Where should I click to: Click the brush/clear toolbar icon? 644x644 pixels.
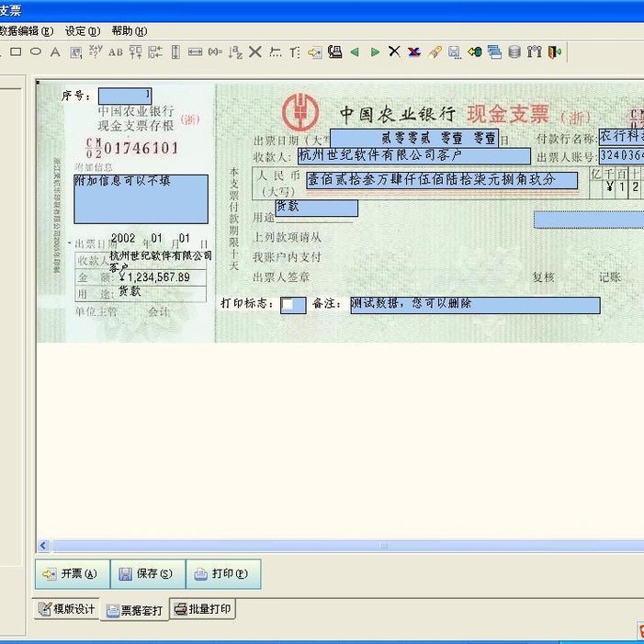click(435, 51)
